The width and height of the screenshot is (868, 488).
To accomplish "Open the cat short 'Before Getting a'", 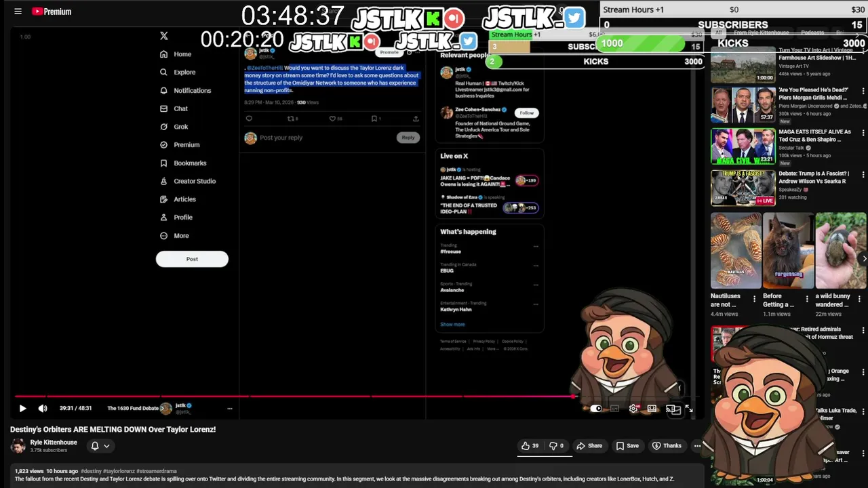I will tap(788, 251).
